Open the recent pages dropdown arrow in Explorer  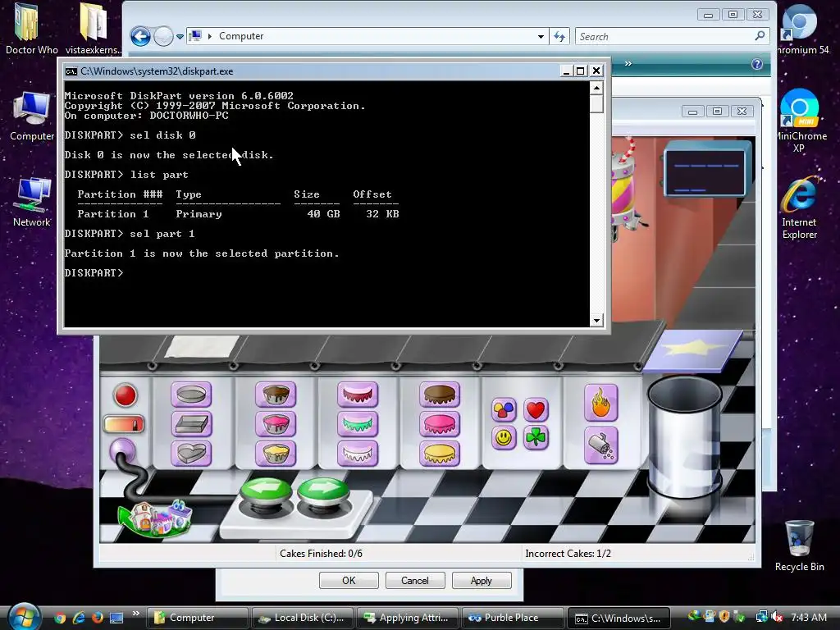tap(180, 37)
